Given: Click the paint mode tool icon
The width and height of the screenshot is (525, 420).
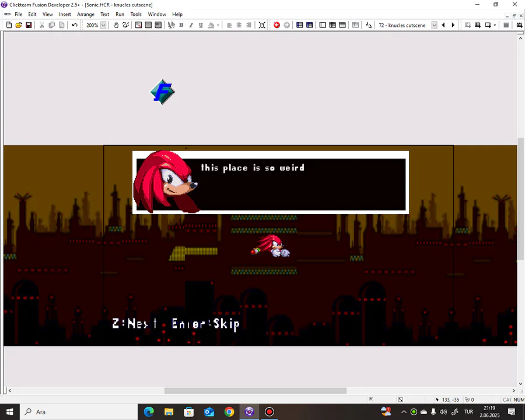Looking at the screenshot, I should click(x=125, y=25).
